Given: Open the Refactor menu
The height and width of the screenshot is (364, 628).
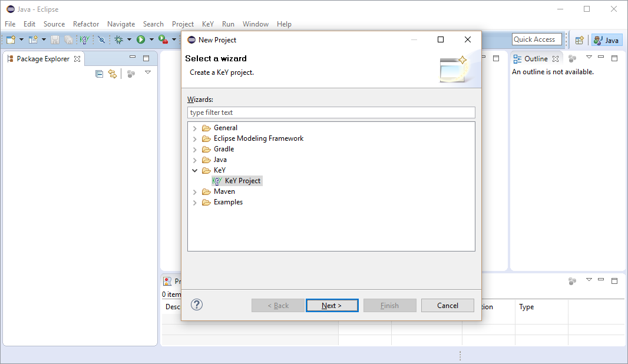Looking at the screenshot, I should pos(86,24).
